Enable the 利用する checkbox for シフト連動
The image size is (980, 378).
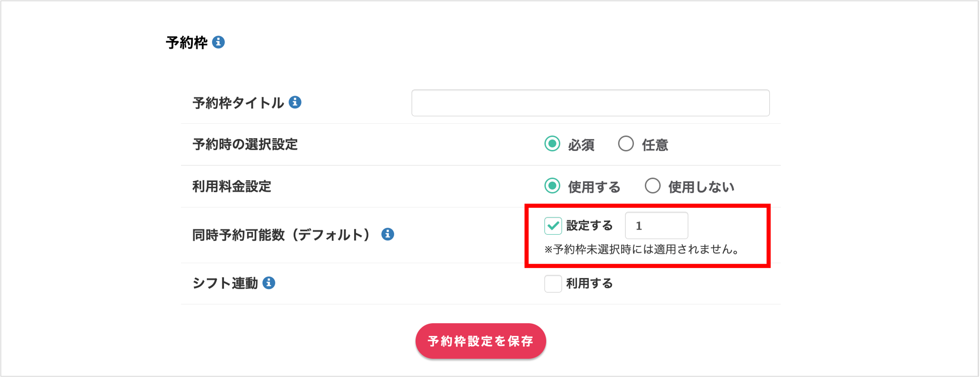(x=552, y=284)
